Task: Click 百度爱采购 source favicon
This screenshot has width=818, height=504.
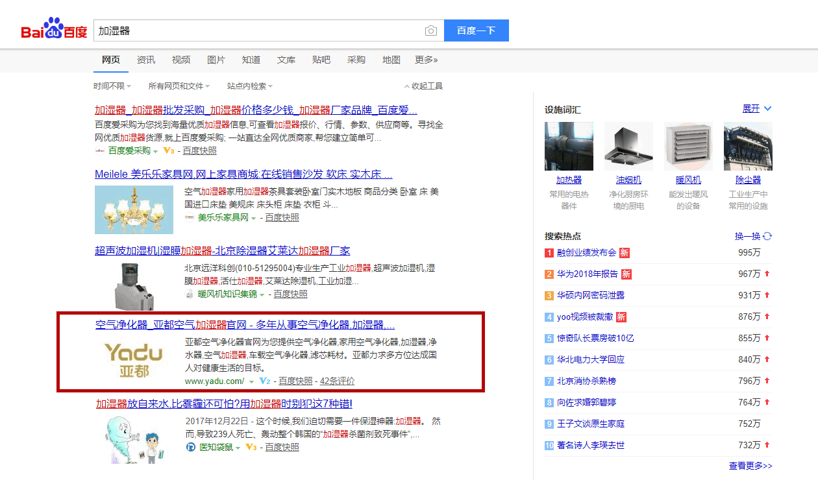Action: [x=99, y=150]
